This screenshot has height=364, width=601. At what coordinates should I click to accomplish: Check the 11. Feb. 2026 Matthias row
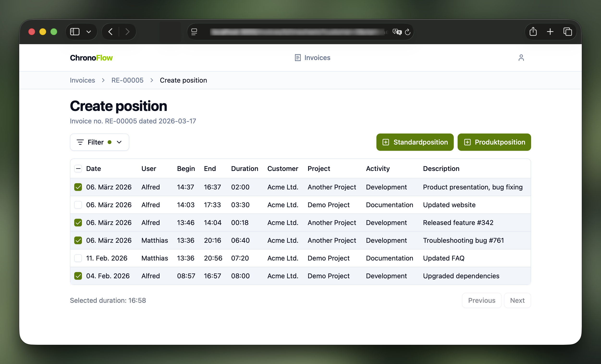coord(78,258)
